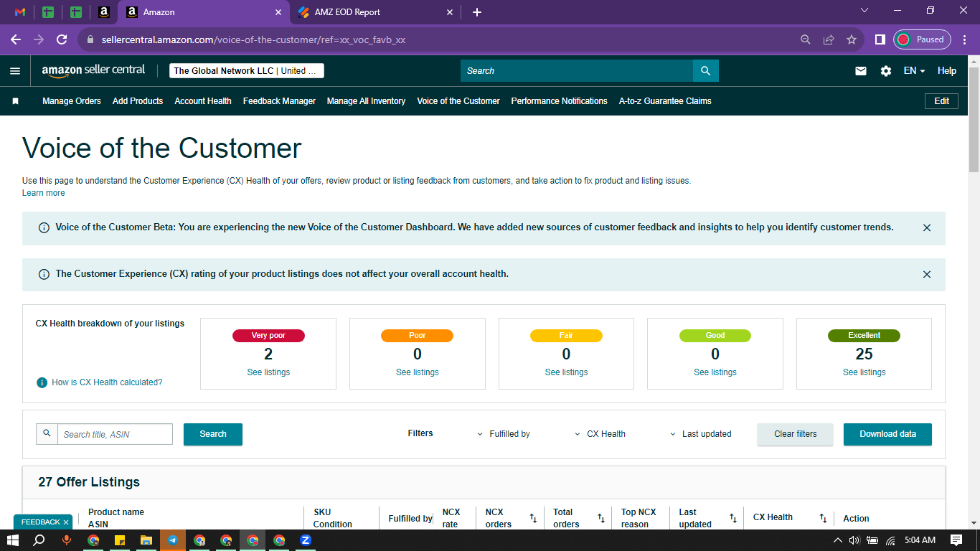Click Voice of the Customer nav link
The width and height of the screenshot is (980, 551).
(x=458, y=101)
